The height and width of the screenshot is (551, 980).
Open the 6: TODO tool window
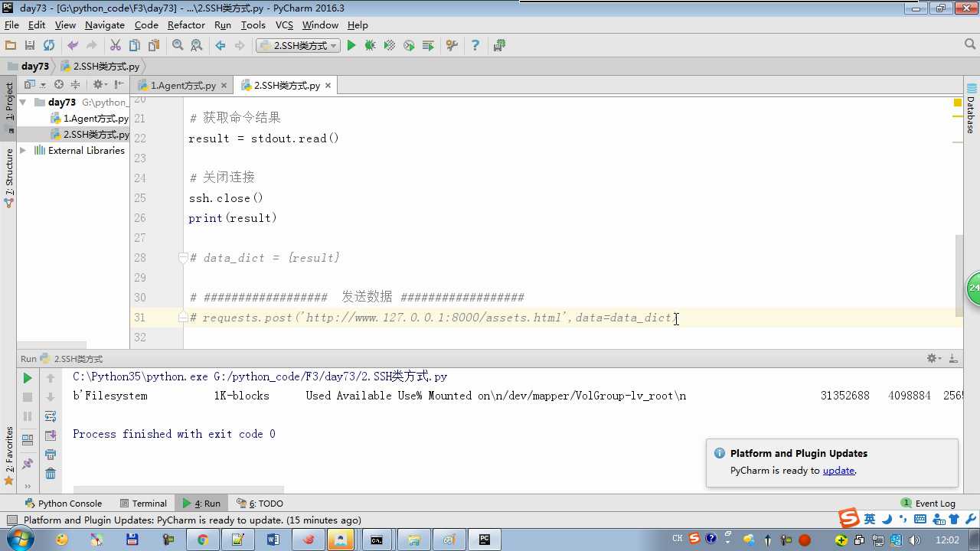(x=260, y=504)
